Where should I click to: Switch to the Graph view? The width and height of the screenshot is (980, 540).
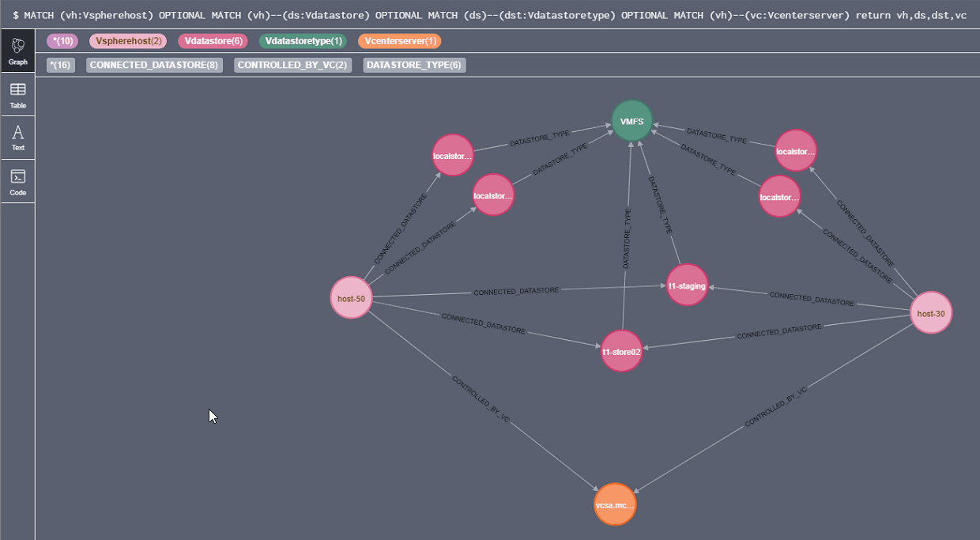(17, 50)
